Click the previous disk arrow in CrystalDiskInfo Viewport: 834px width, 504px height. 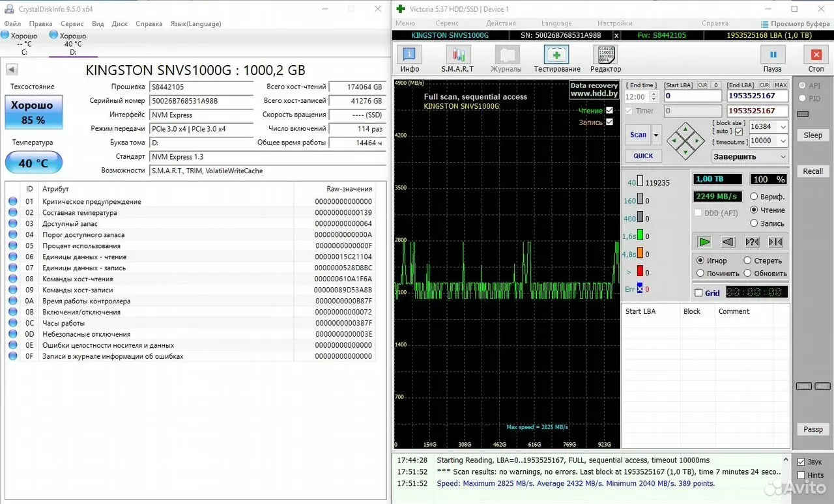click(12, 70)
